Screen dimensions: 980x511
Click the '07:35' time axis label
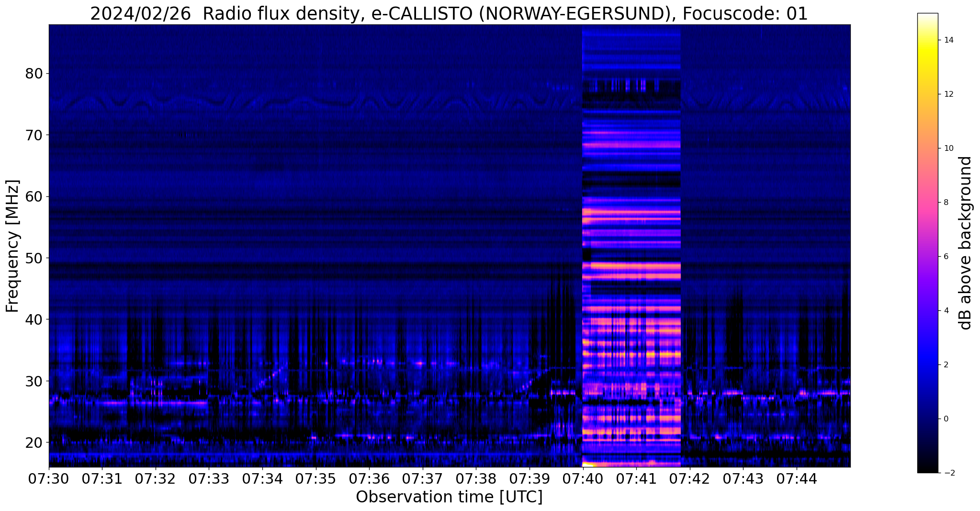(316, 479)
